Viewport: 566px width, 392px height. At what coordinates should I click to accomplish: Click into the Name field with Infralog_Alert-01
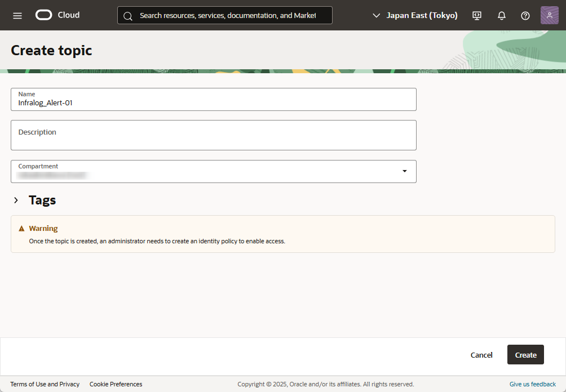213,103
